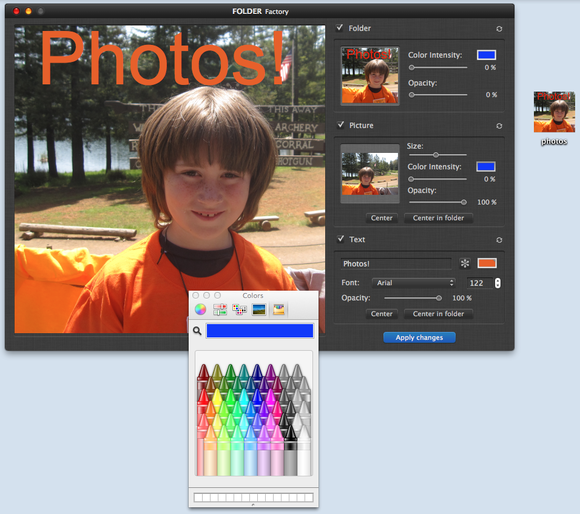Uncheck the Folder checkbox
The image size is (580, 514).
click(x=340, y=28)
